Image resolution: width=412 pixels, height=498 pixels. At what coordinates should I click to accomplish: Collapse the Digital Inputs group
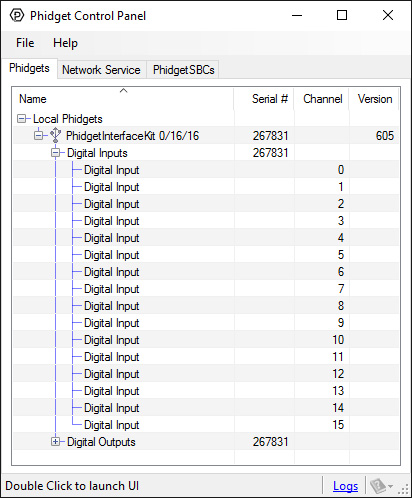click(55, 153)
